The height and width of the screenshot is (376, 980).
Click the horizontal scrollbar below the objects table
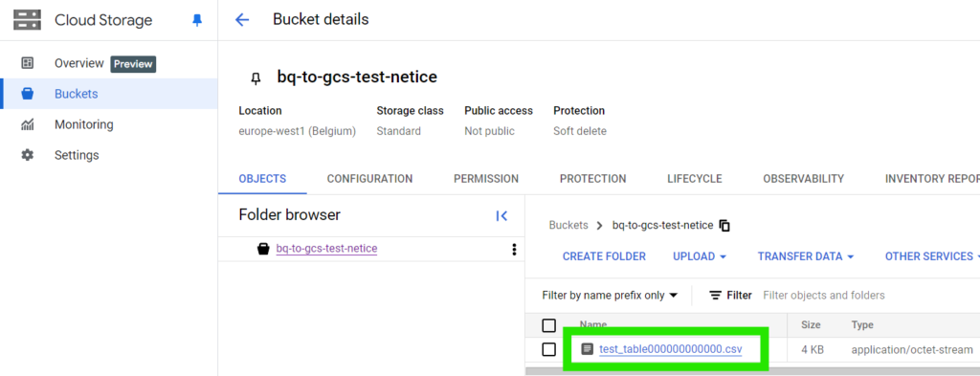click(x=752, y=371)
